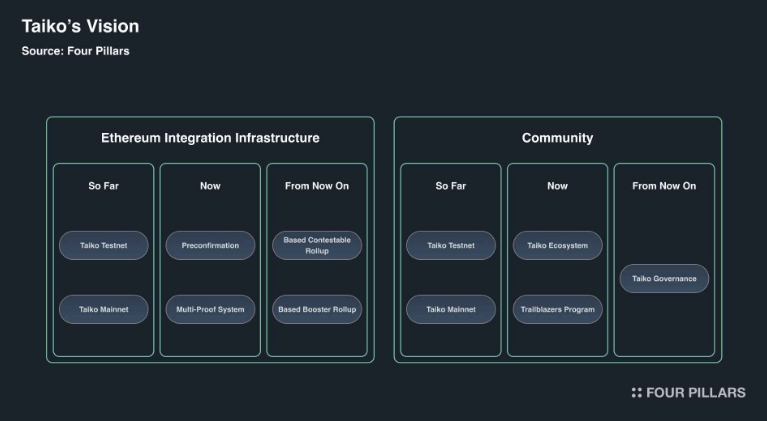Select "From Now On" heading under Ethereum Integration Infrastructure
Image resolution: width=767 pixels, height=421 pixels.
317,186
